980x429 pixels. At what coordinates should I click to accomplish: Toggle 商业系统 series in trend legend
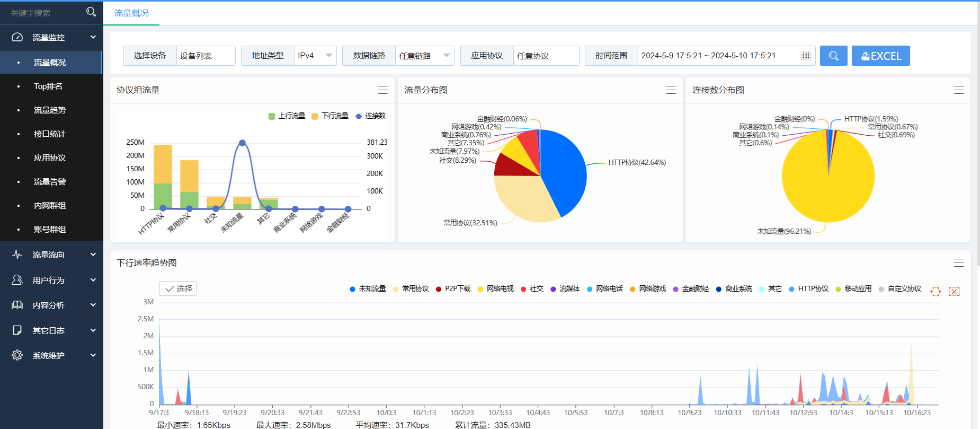pyautogui.click(x=734, y=289)
